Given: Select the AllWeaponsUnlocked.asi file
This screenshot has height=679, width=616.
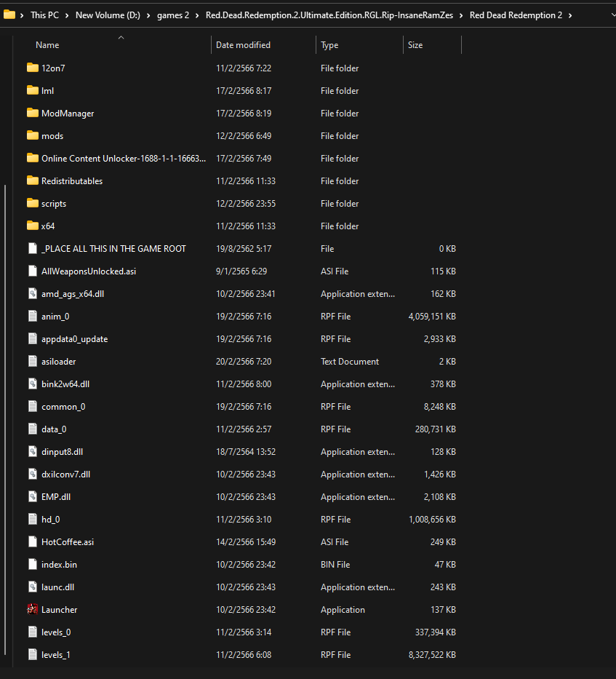Looking at the screenshot, I should (89, 271).
